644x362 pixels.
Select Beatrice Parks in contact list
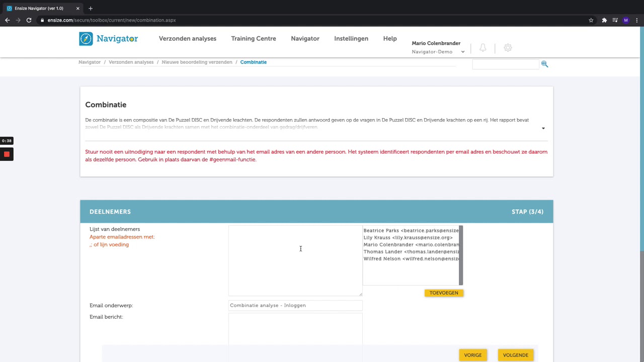(411, 230)
